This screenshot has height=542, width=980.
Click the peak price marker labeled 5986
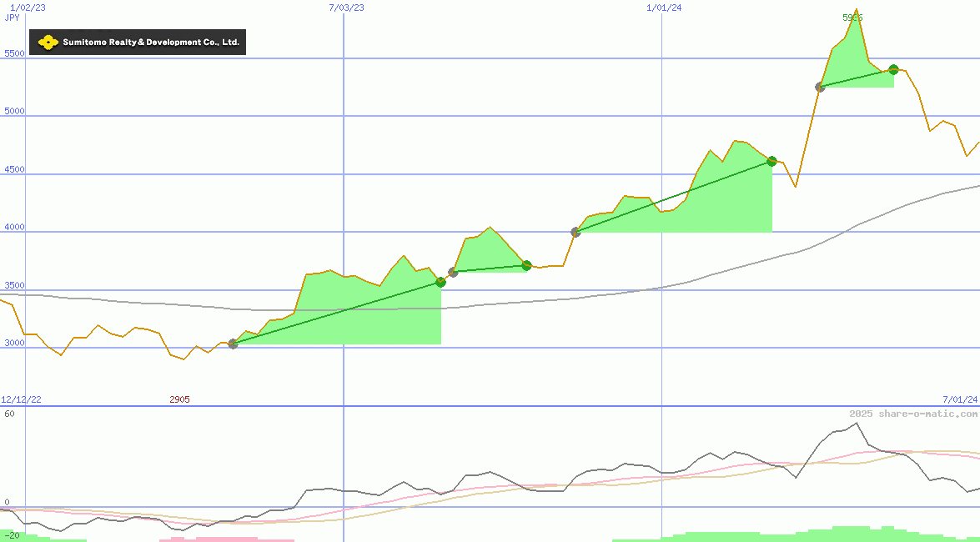852,17
